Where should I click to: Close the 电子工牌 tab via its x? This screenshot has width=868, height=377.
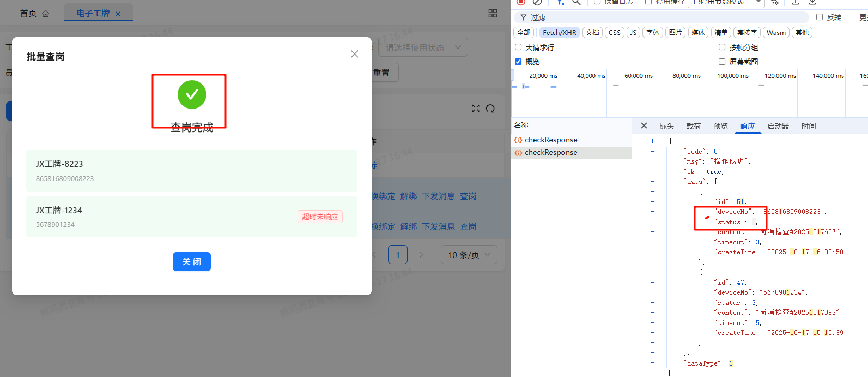click(x=118, y=14)
